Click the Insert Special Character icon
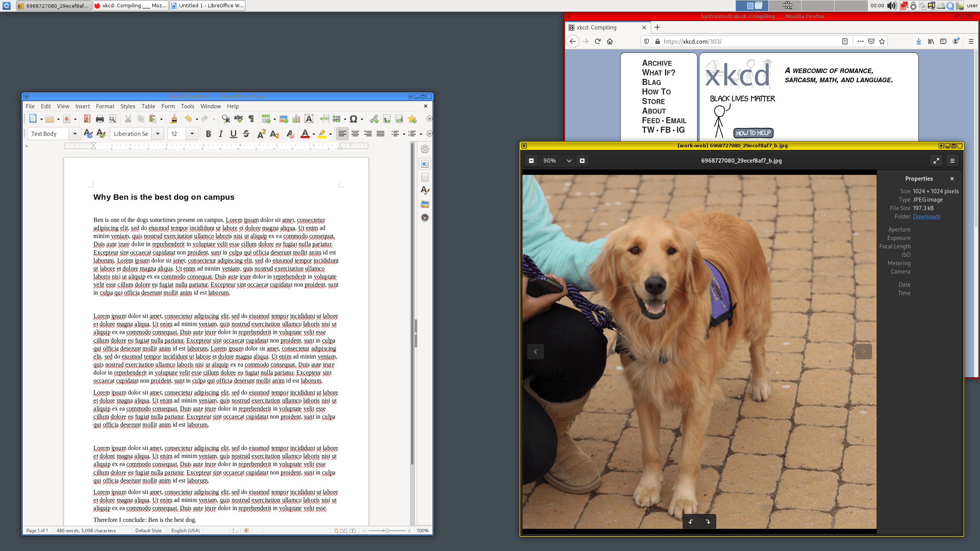 coord(353,119)
